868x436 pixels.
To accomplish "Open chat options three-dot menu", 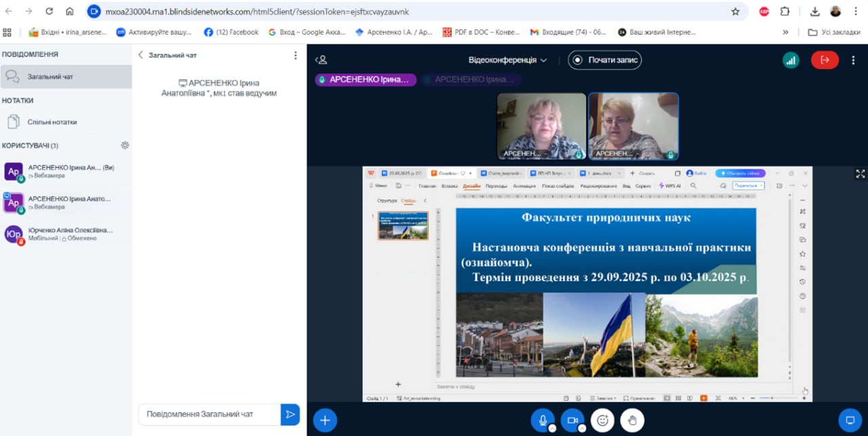I will tap(295, 55).
